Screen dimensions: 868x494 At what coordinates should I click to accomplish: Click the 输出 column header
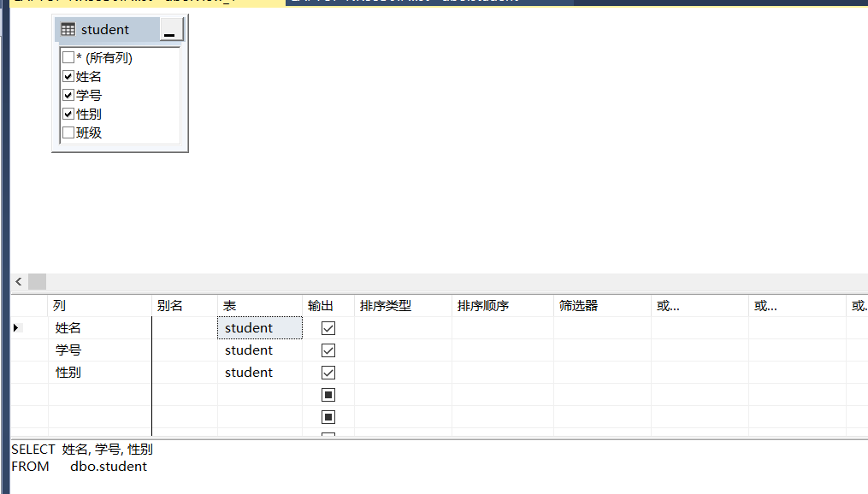click(328, 305)
